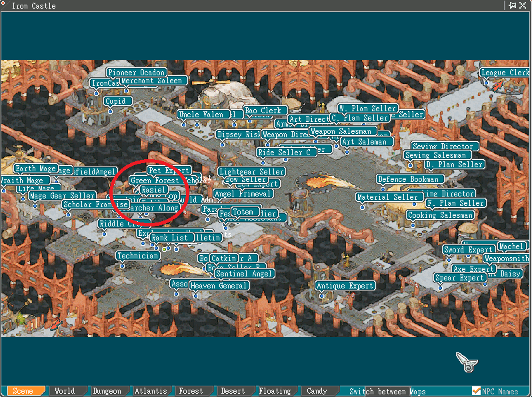Click the Machel NPC label

[511, 246]
